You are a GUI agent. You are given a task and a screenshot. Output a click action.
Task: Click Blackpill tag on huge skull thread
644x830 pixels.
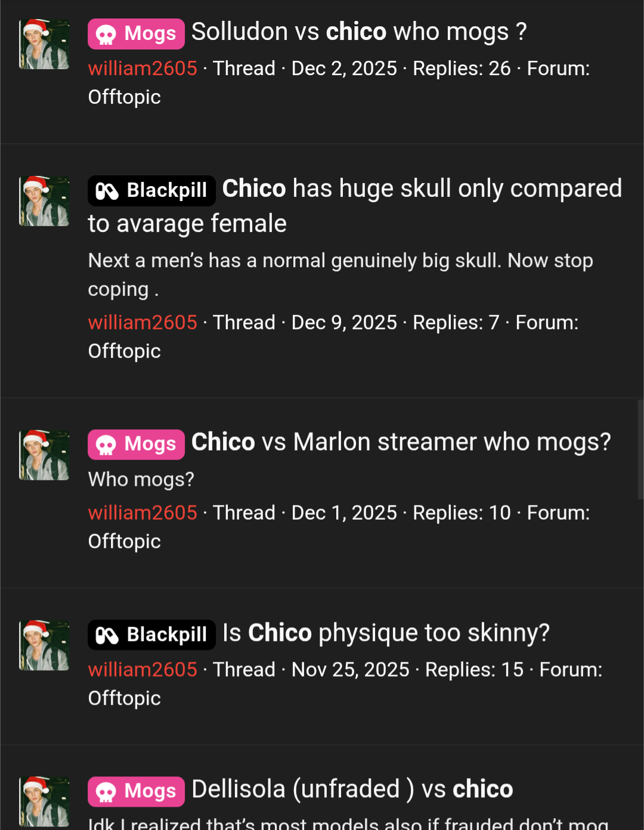[151, 190]
